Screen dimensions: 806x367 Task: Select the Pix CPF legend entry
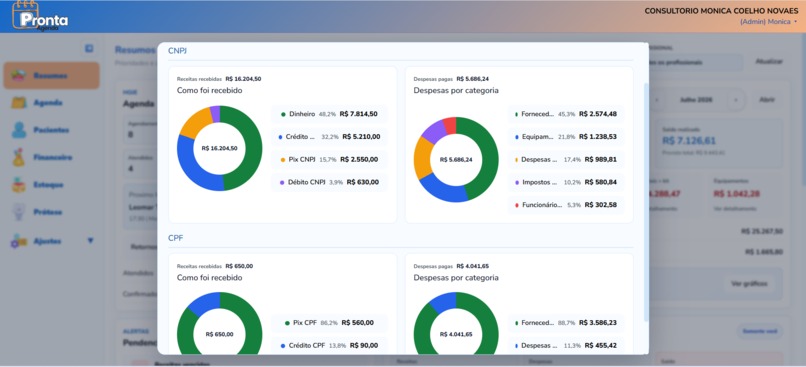coord(329,323)
